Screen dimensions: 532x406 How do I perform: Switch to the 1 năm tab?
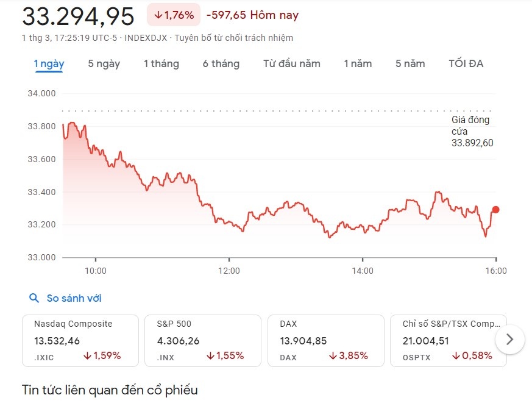pos(358,63)
